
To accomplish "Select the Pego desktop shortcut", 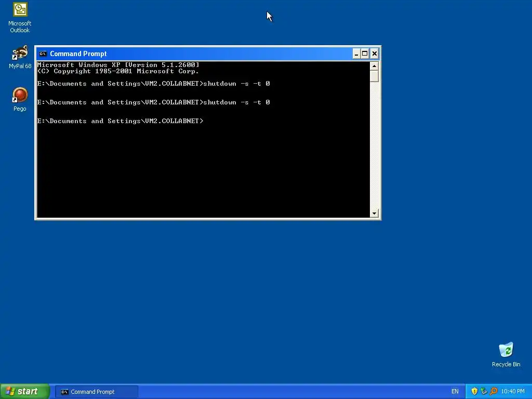I will point(20,99).
